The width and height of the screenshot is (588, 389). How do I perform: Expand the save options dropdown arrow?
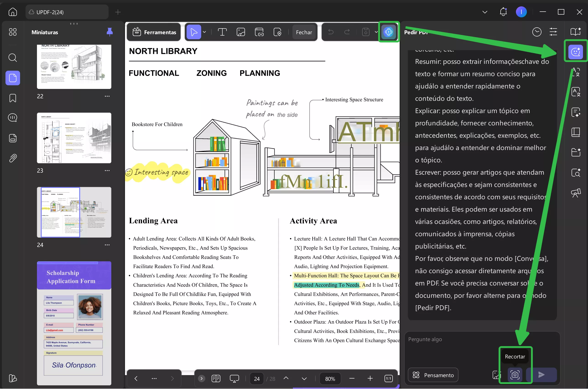(376, 32)
